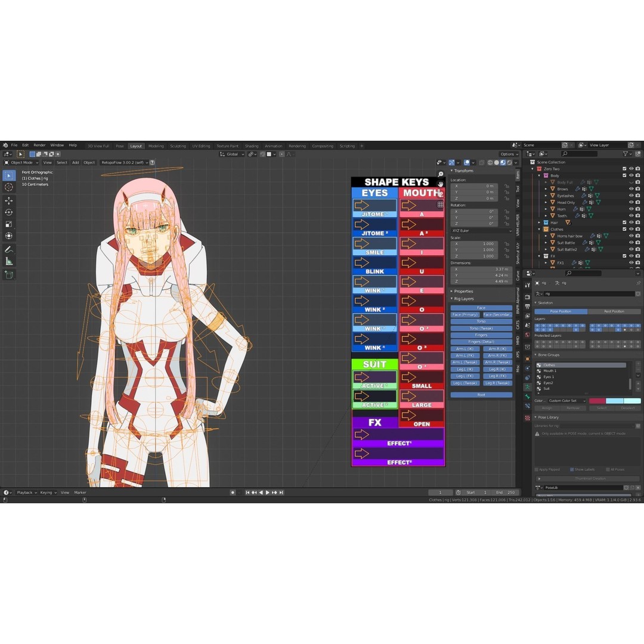Disable rendering of Horn with camera icon
Screen dimensions: 644x644
coord(638,209)
